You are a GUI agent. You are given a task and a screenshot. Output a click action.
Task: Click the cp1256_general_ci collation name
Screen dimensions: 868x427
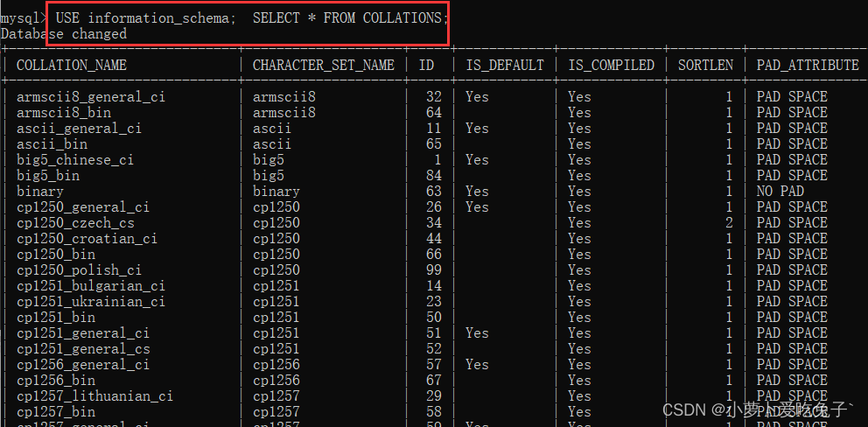[83, 365]
